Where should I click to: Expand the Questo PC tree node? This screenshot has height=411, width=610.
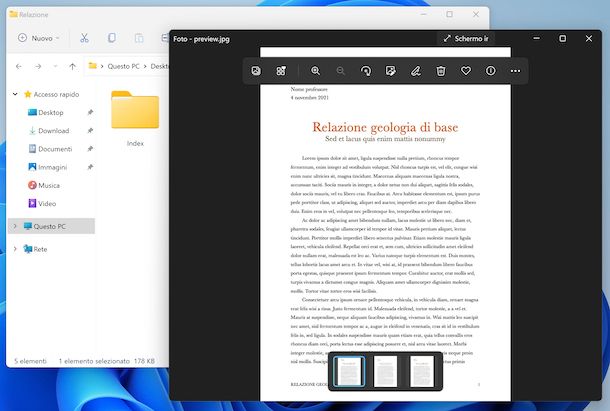(15, 226)
